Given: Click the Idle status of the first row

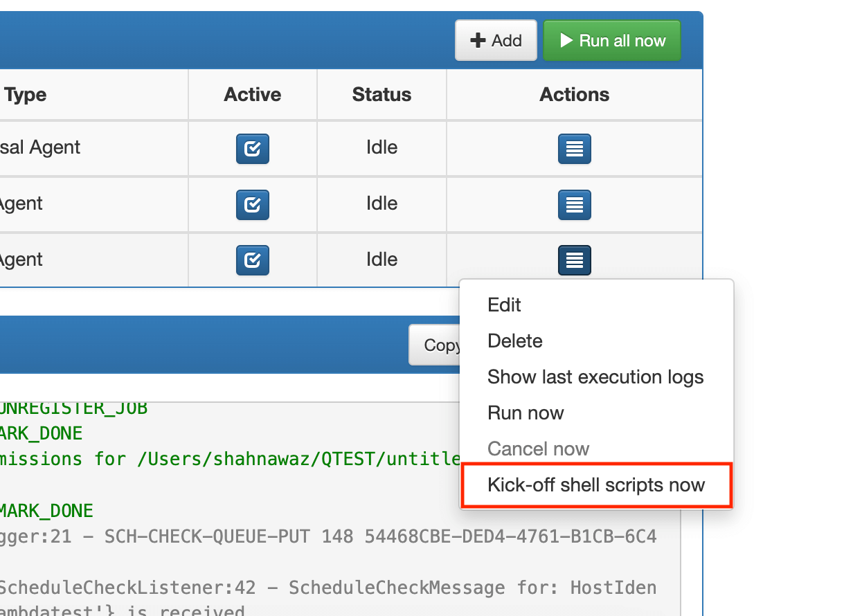Looking at the screenshot, I should pos(381,147).
